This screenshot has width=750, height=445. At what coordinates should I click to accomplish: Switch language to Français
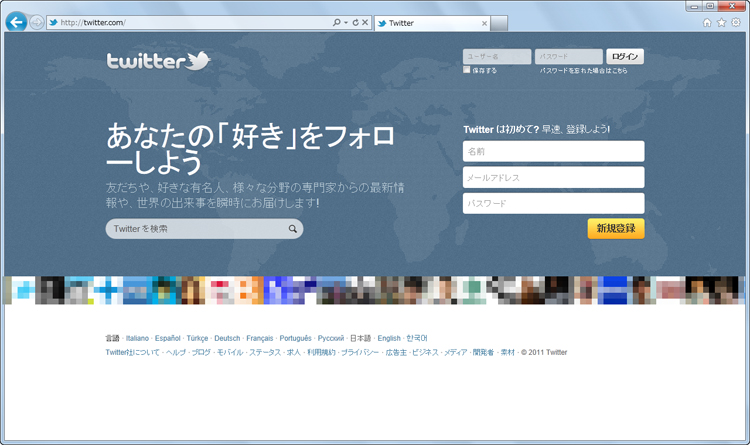tap(260, 338)
